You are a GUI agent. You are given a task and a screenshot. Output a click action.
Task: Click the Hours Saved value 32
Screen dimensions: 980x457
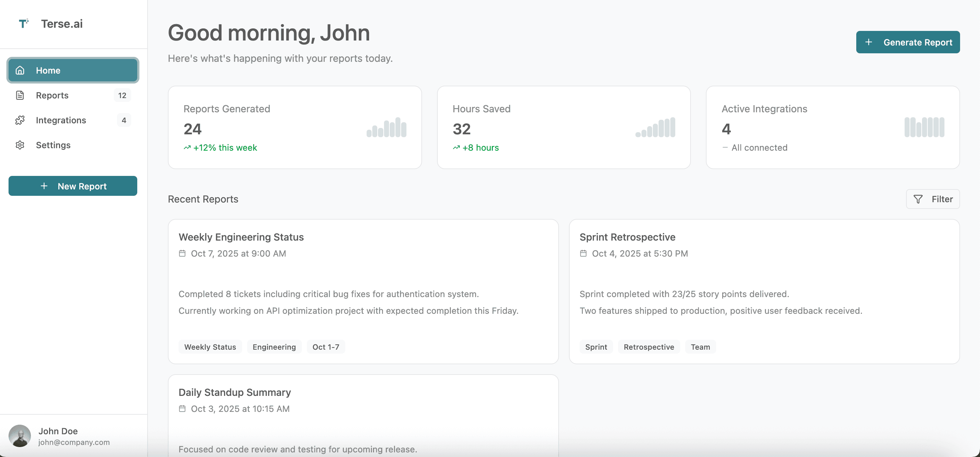pos(462,129)
